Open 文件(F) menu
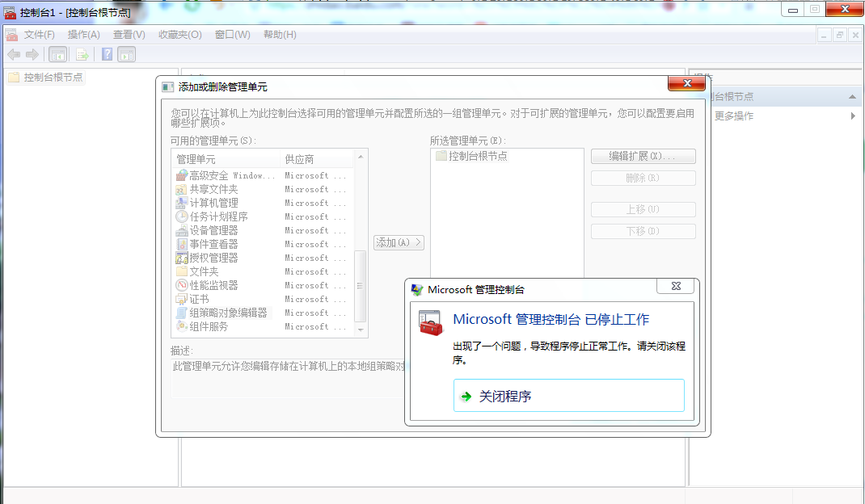The height and width of the screenshot is (504, 865). click(39, 35)
